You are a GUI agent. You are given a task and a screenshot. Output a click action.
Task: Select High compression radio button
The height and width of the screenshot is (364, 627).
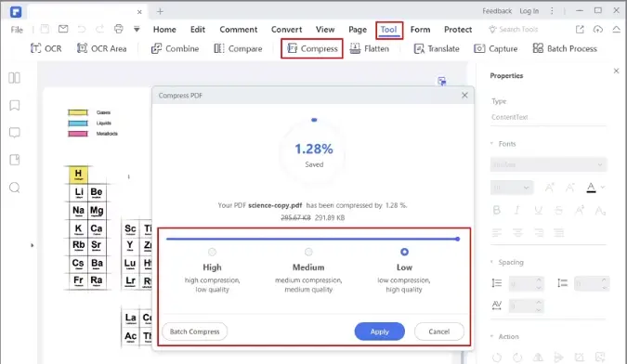tap(212, 252)
